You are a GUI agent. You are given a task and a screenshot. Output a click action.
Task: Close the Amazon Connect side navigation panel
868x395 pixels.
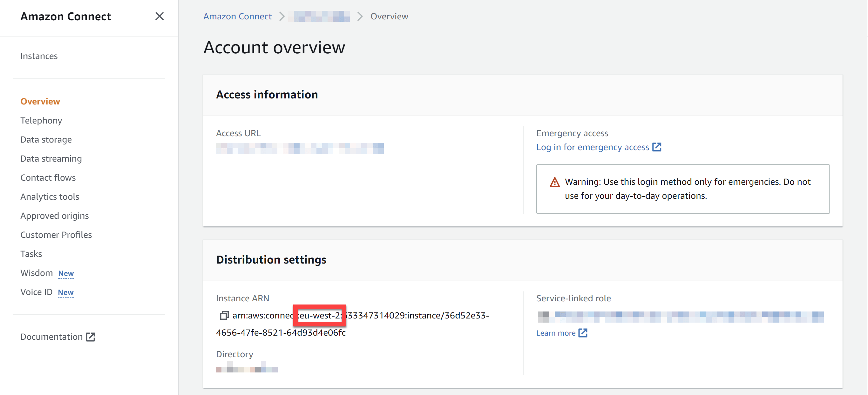click(x=159, y=16)
